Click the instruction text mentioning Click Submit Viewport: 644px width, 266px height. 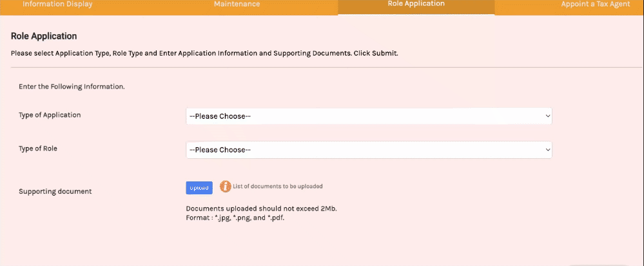click(204, 54)
